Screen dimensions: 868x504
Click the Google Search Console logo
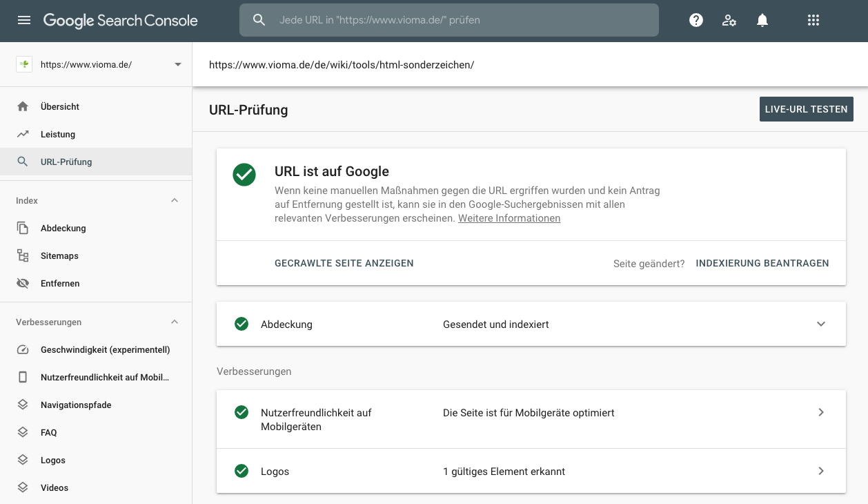[x=121, y=21]
